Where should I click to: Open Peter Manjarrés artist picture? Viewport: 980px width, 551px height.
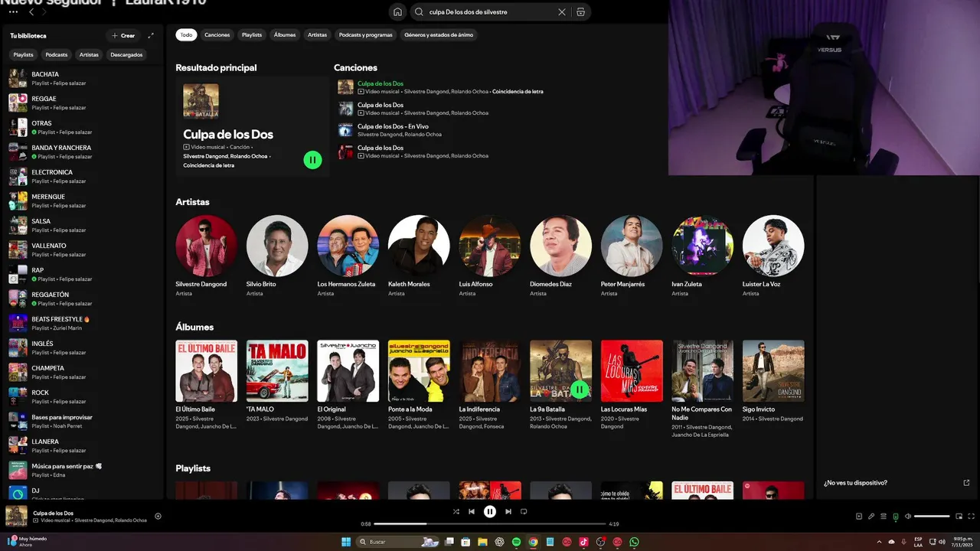pyautogui.click(x=632, y=246)
